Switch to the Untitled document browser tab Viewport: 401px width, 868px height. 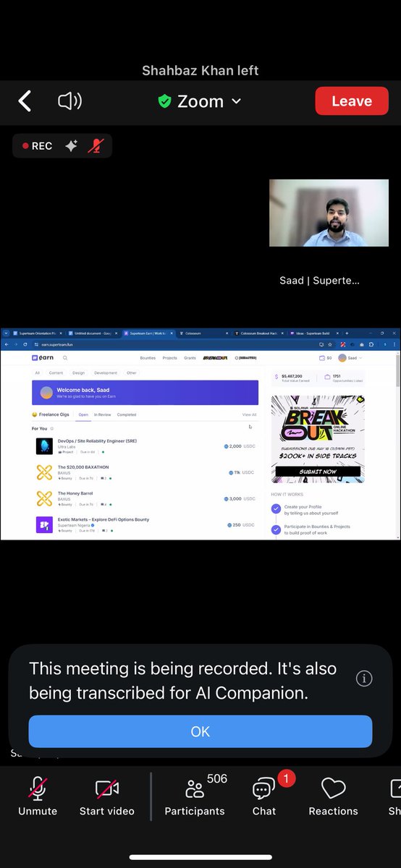pyautogui.click(x=93, y=333)
